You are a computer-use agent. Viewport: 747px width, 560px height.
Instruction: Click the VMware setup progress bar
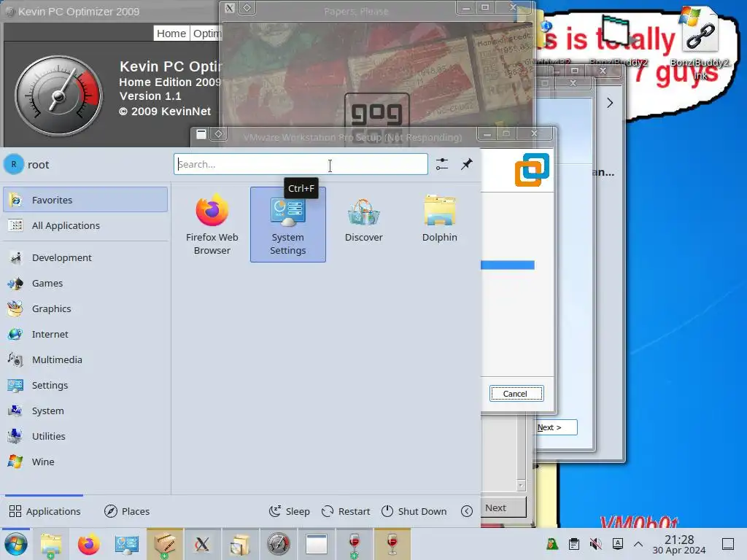coord(508,265)
